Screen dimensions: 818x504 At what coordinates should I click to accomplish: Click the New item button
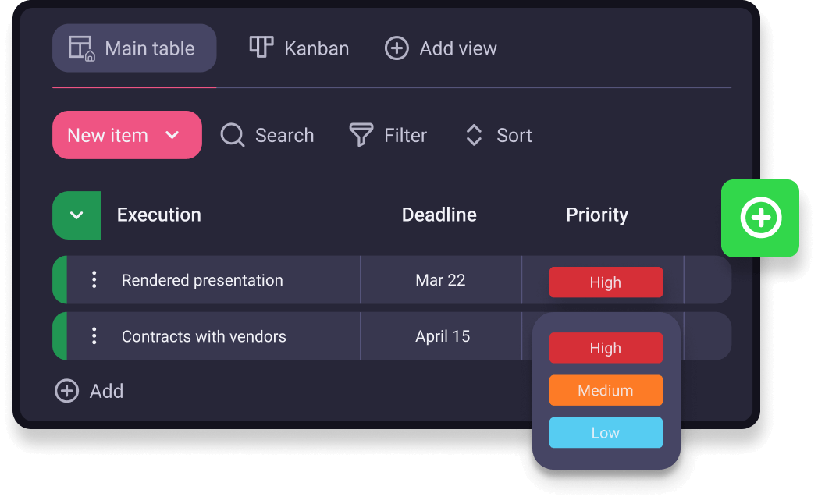126,135
